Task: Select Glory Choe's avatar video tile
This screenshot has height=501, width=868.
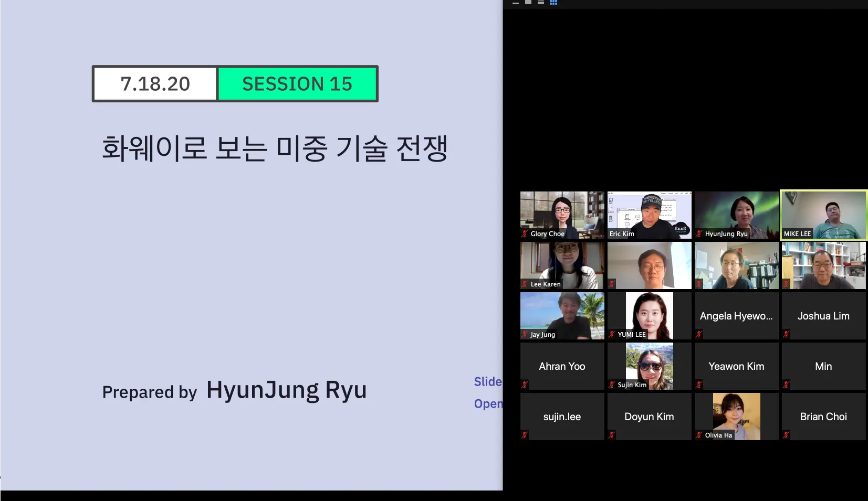Action: tap(562, 215)
